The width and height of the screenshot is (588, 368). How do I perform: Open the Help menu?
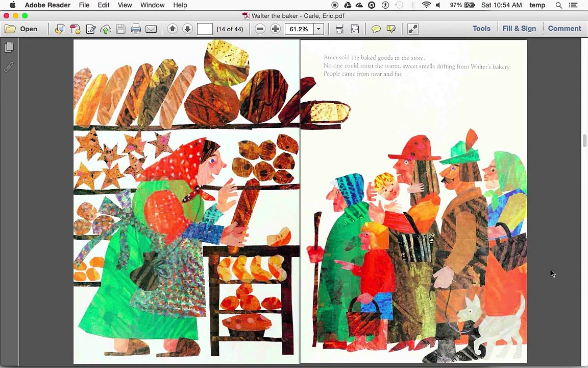coord(180,5)
